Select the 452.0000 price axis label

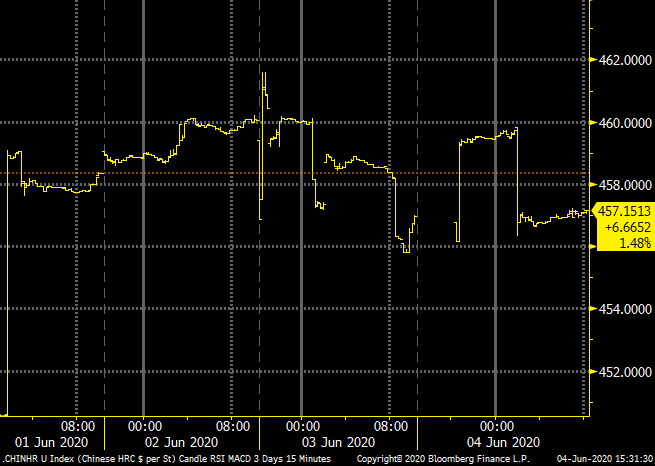(x=626, y=372)
